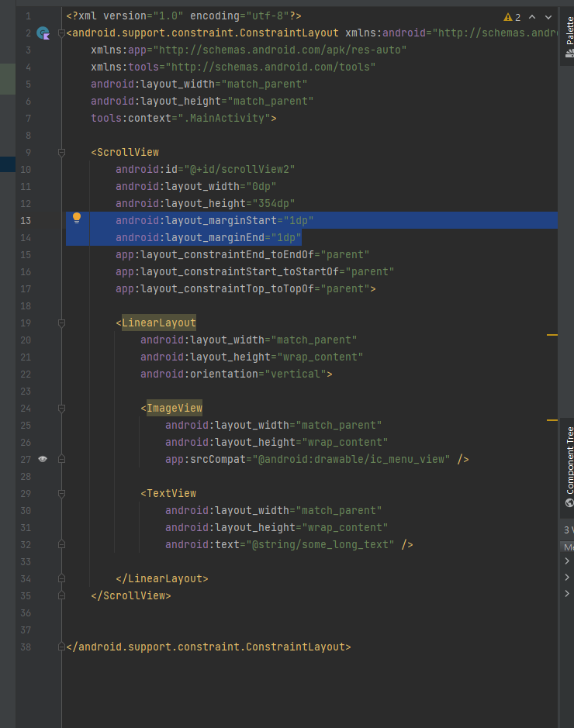Click the ScrollView 0dp layout_width value
The width and height of the screenshot is (574, 728).
261,187
